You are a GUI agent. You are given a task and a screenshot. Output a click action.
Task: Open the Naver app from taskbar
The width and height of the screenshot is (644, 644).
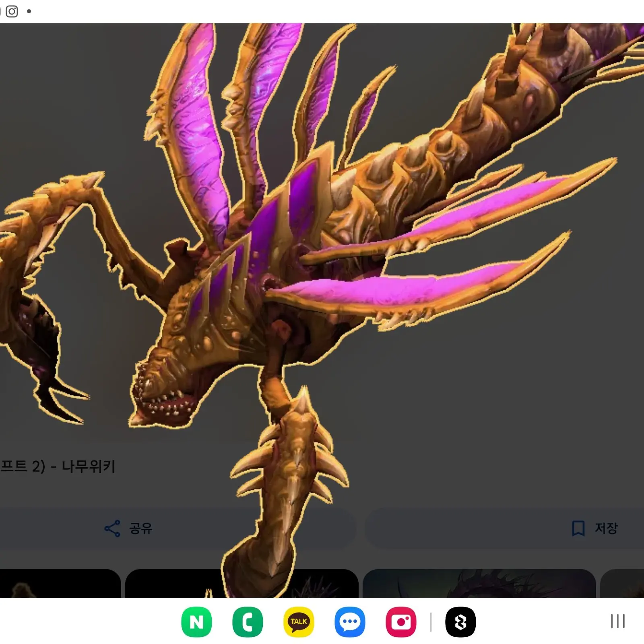(x=196, y=622)
